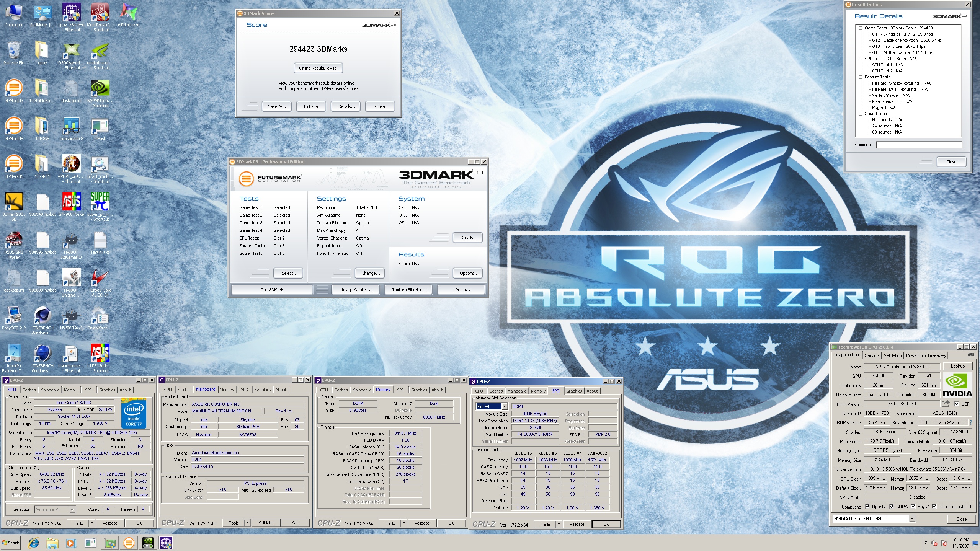This screenshot has width=980, height=551.
Task: Toggle the OpenCL checkbox in GPU-Z
Action: tap(867, 507)
